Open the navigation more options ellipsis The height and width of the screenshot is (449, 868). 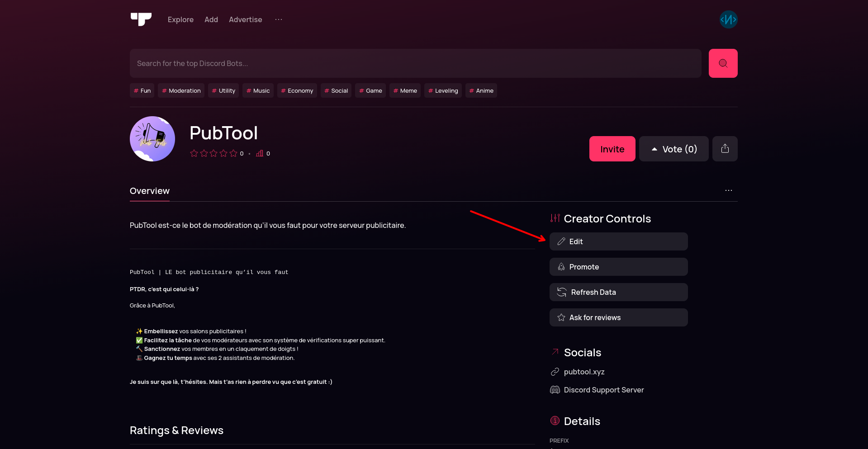pyautogui.click(x=279, y=19)
